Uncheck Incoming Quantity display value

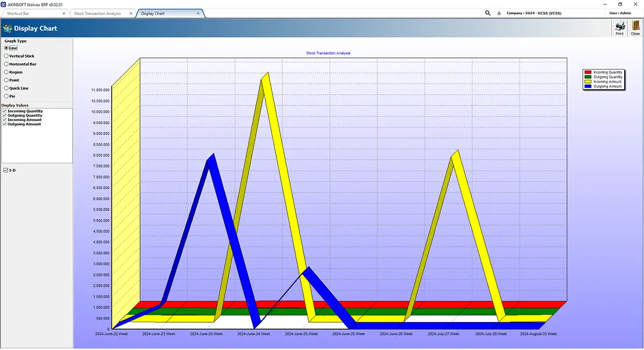[x=5, y=111]
